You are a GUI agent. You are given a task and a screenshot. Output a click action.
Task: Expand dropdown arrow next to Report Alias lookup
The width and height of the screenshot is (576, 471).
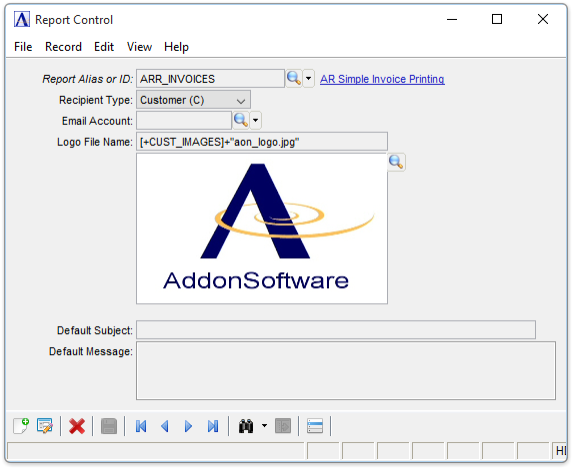tap(309, 78)
